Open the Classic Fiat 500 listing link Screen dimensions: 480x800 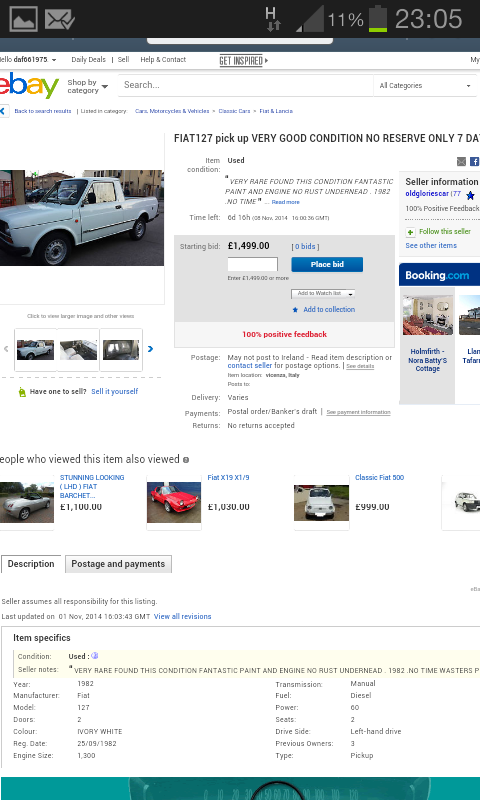[380, 478]
